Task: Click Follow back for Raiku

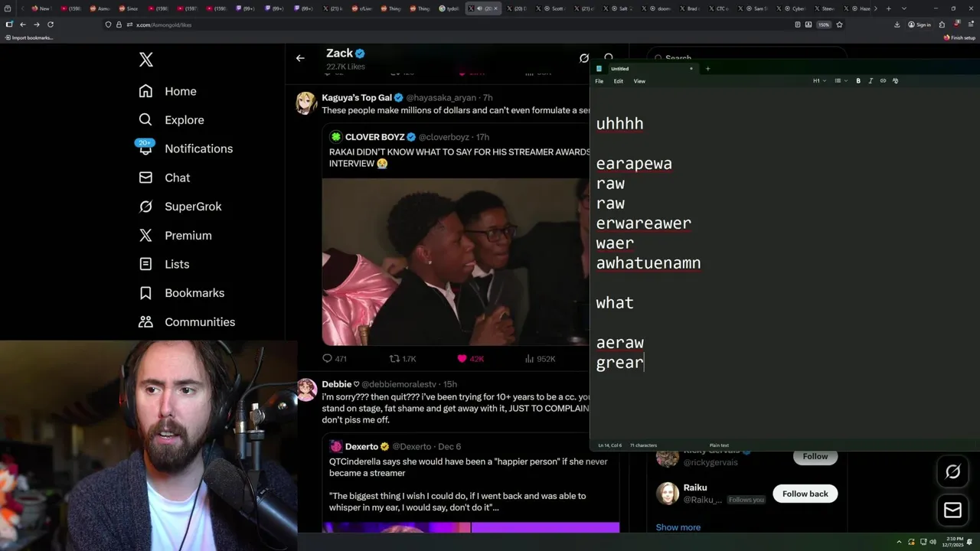Action: point(805,494)
